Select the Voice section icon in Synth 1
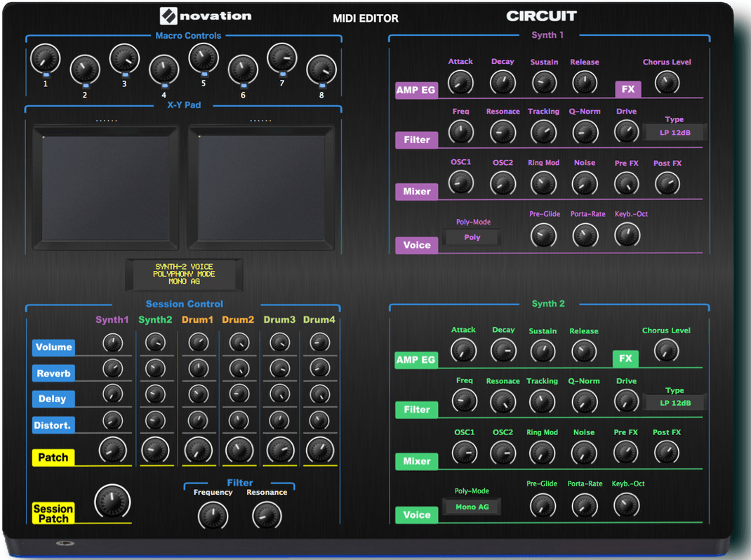The height and width of the screenshot is (560, 751). [416, 245]
